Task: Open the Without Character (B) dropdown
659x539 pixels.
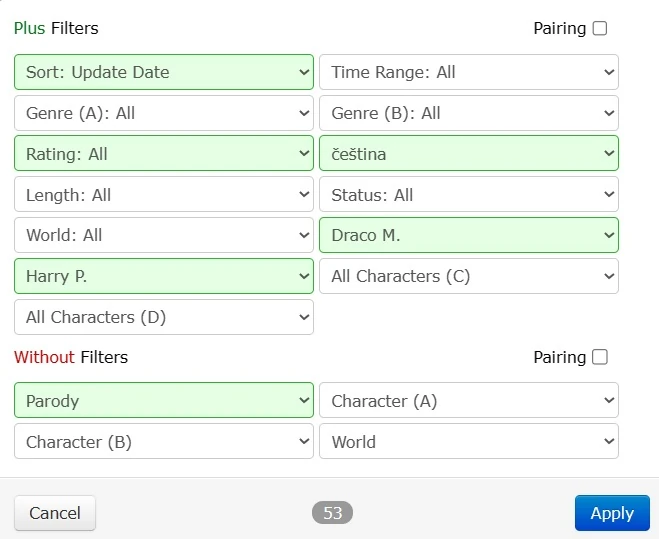Action: (x=164, y=442)
